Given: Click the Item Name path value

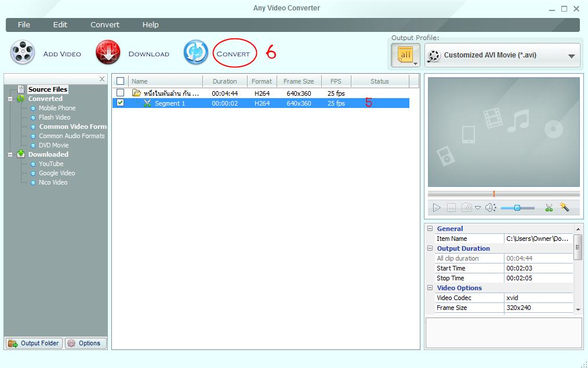Looking at the screenshot, I should coord(539,239).
